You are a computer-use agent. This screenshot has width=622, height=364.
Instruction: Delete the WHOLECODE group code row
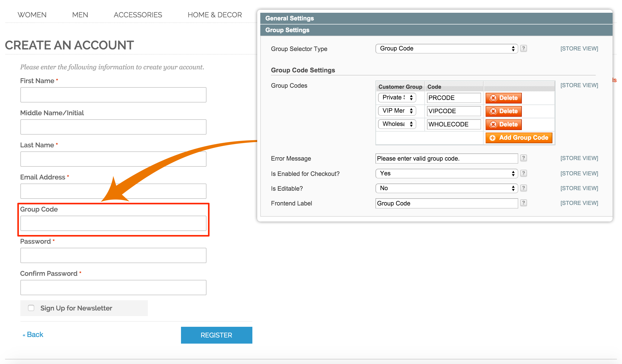click(503, 124)
